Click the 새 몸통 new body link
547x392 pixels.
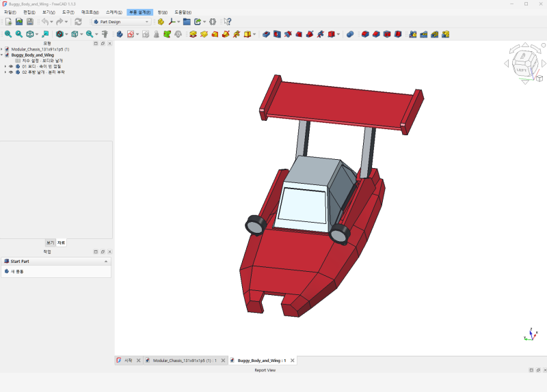14,271
